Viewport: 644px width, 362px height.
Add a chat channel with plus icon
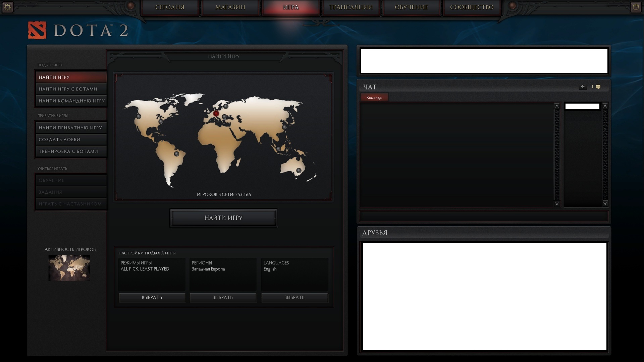[x=583, y=87]
